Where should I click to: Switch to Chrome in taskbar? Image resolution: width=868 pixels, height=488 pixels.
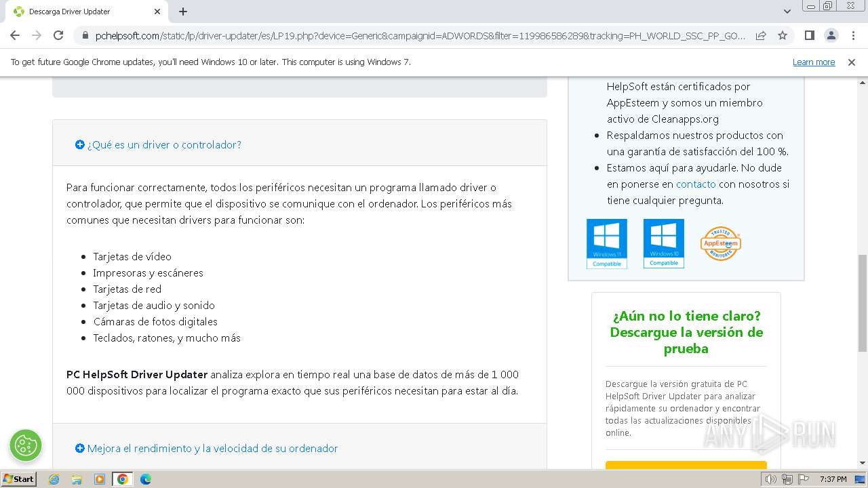[x=123, y=479]
